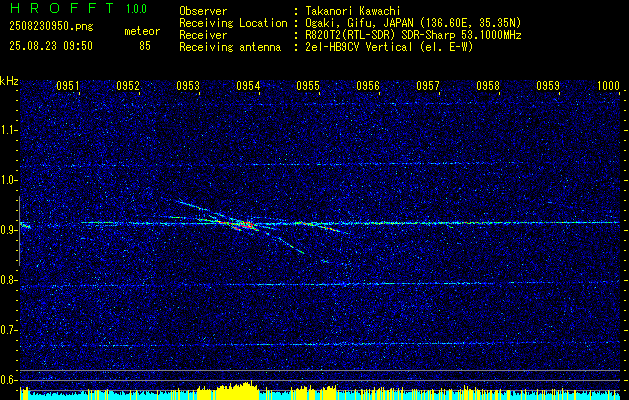Click the 0959 time marker

pos(548,85)
